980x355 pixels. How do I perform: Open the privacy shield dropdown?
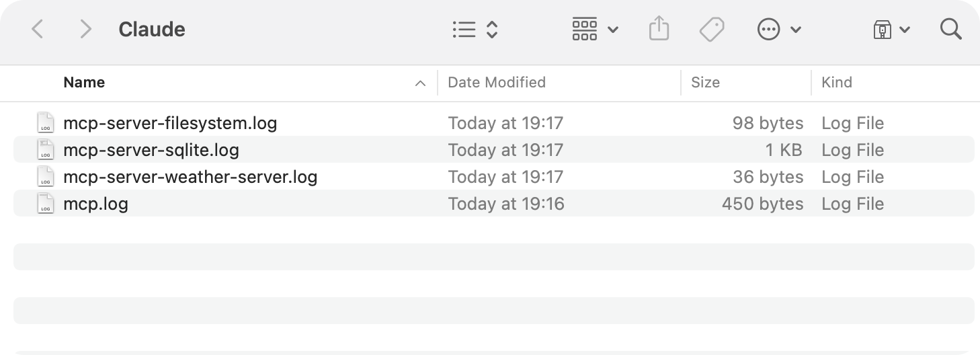pos(891,29)
